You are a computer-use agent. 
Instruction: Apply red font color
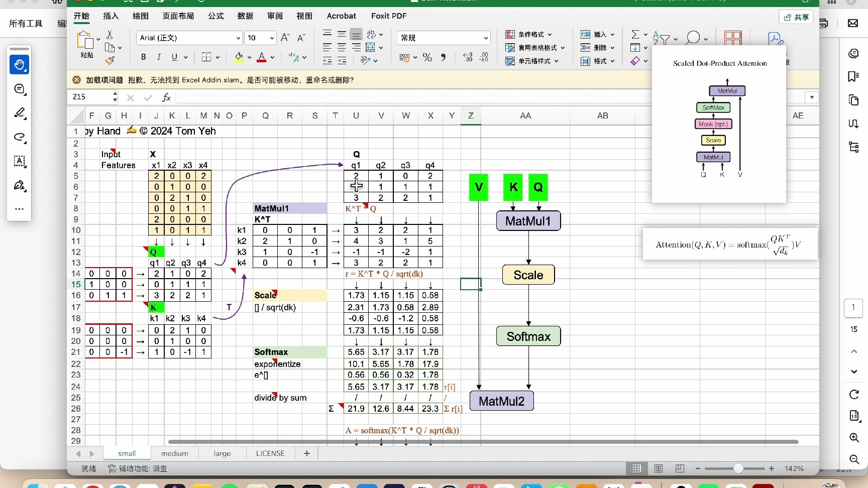262,57
